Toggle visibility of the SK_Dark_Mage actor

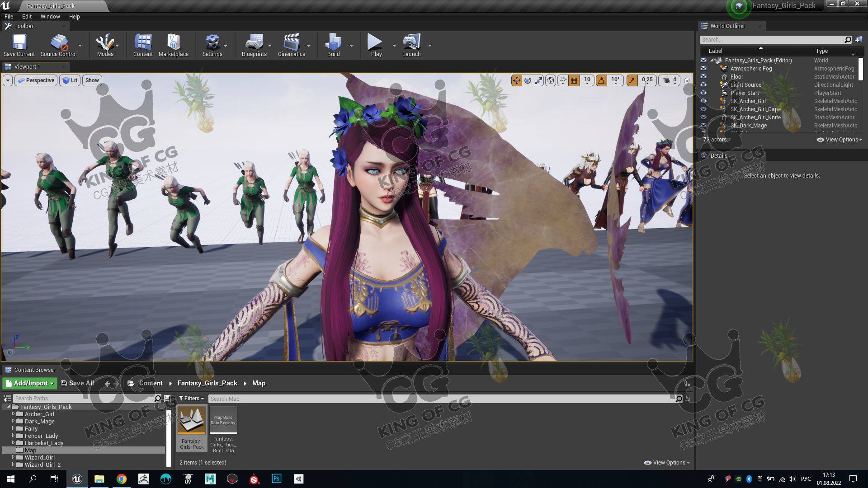tap(703, 126)
